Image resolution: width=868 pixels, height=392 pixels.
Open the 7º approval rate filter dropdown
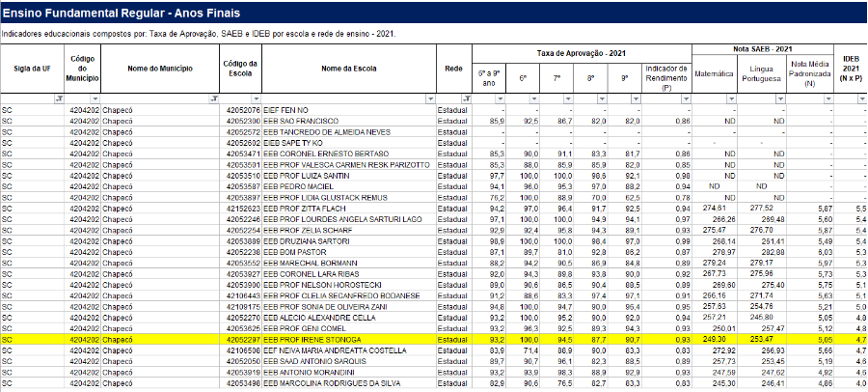pyautogui.click(x=568, y=98)
